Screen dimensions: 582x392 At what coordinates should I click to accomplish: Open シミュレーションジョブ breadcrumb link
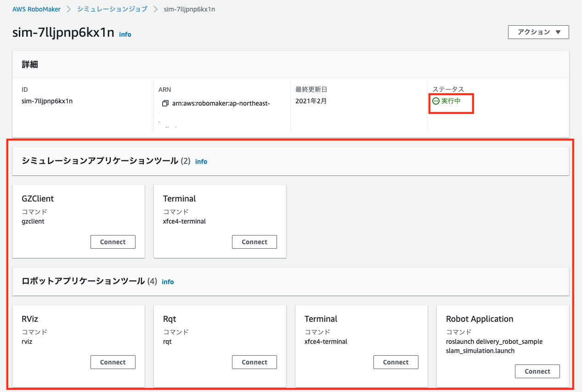tap(112, 9)
